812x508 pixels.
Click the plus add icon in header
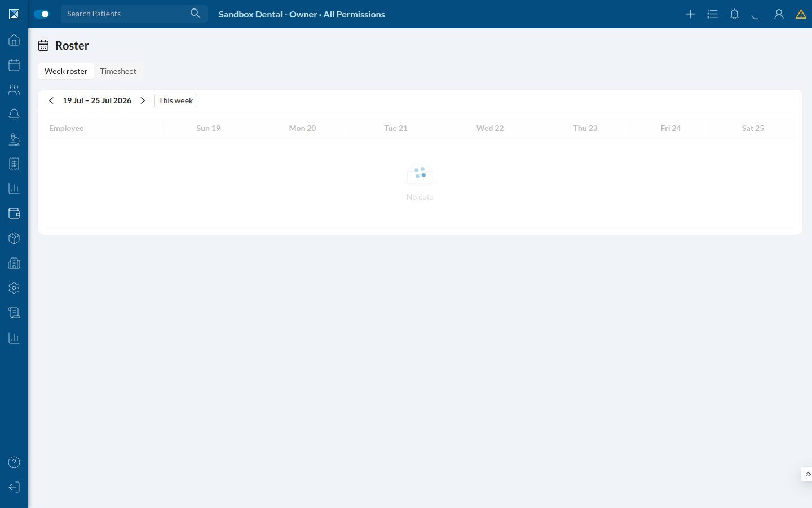690,14
